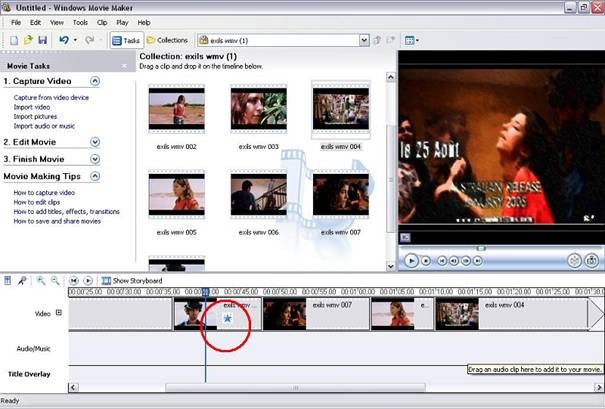Open How to save and share movies
The height and width of the screenshot is (409, 605).
(x=57, y=221)
